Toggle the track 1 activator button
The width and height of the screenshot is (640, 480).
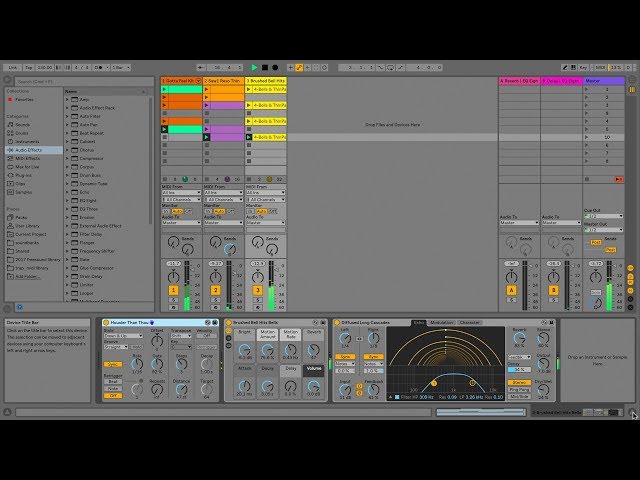pos(173,290)
